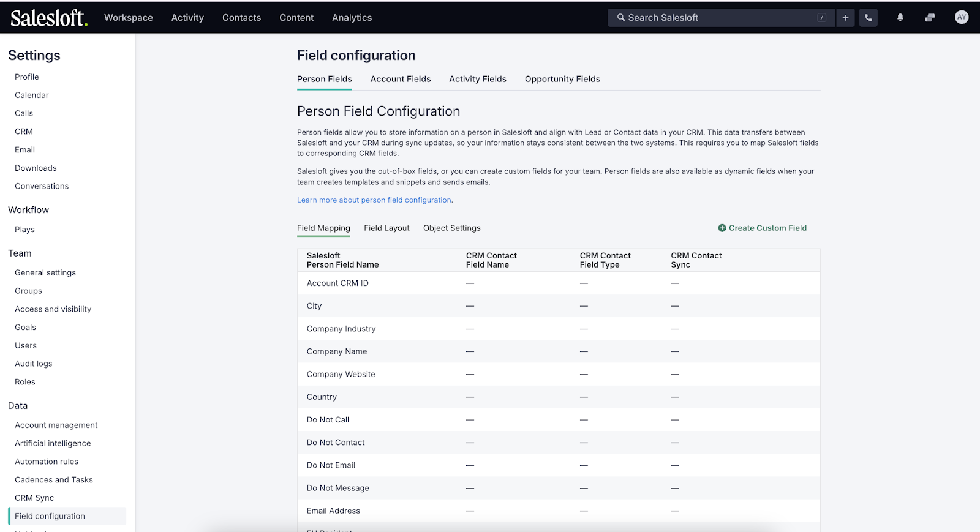
Task: Click the CRM Contact Field Type column header
Action: point(605,260)
